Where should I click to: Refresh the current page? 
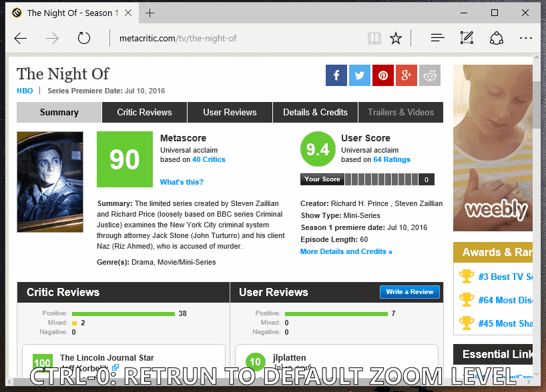[x=83, y=38]
